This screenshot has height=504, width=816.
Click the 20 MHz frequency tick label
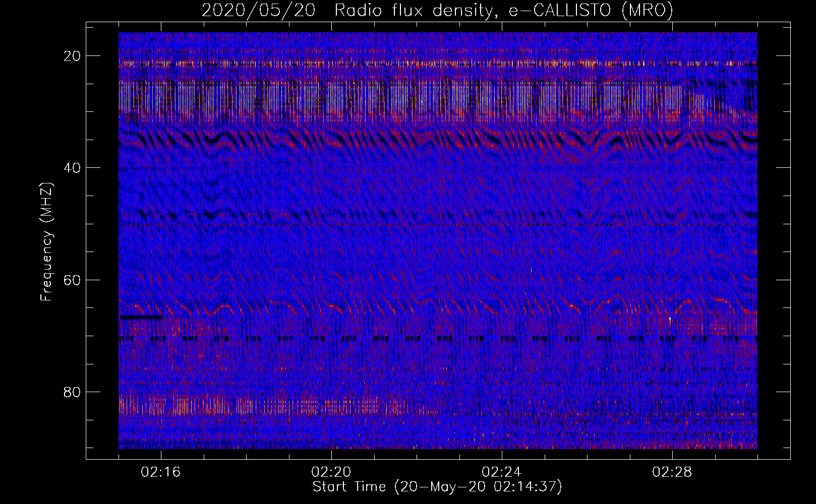coord(73,56)
